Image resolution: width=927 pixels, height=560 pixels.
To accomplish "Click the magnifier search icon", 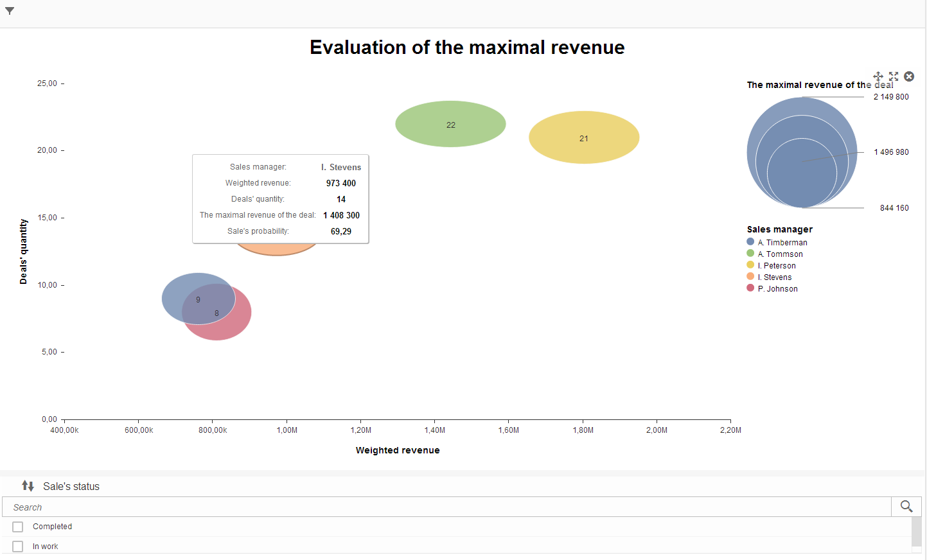I will [906, 507].
